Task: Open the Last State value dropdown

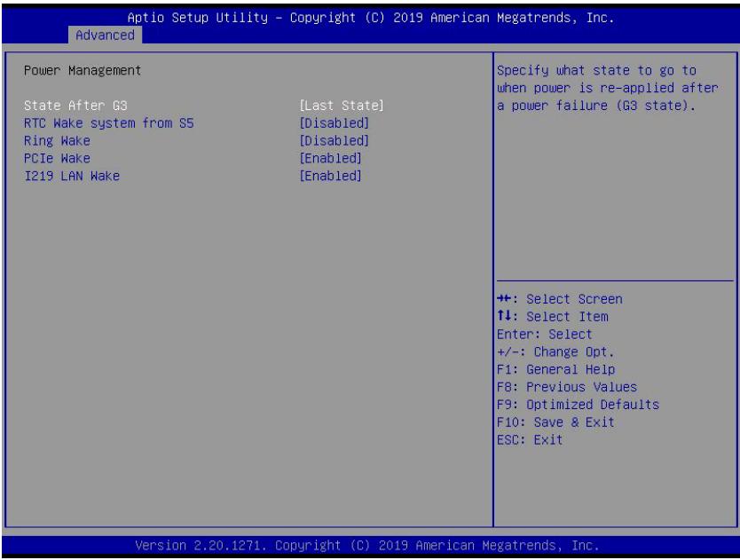Action: pyautogui.click(x=342, y=106)
